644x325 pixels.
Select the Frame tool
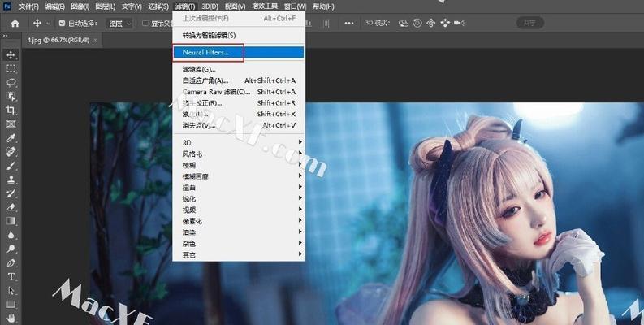click(x=11, y=124)
